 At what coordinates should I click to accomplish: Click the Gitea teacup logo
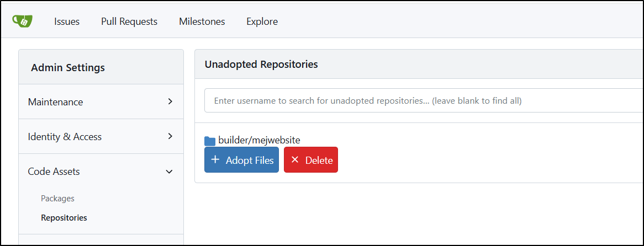22,21
